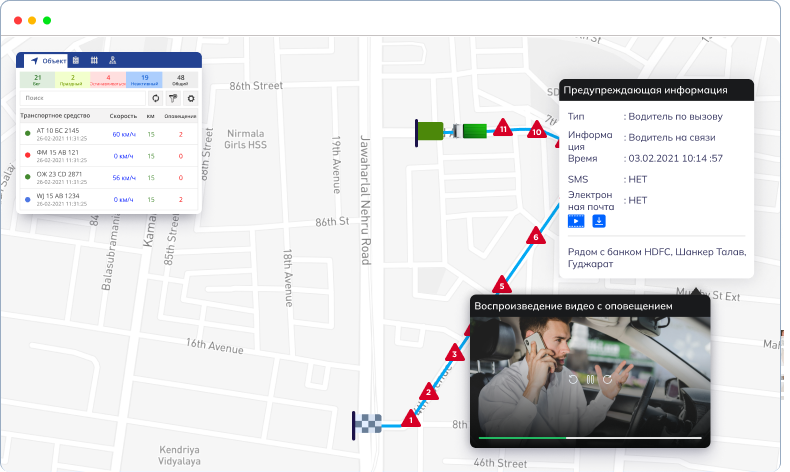Switch to the driver/person icon tab
The width and height of the screenshot is (790, 472).
click(x=113, y=60)
